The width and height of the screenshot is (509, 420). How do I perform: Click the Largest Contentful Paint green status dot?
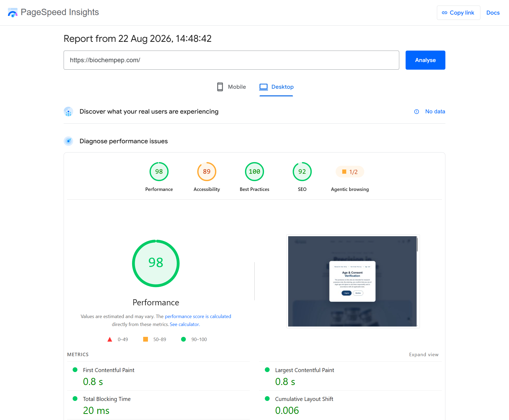point(267,370)
